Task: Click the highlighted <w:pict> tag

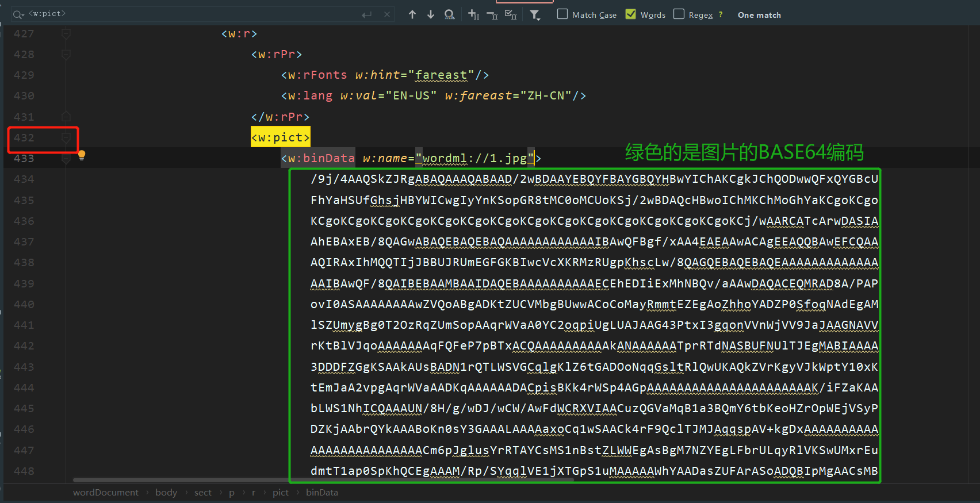Action: (281, 137)
